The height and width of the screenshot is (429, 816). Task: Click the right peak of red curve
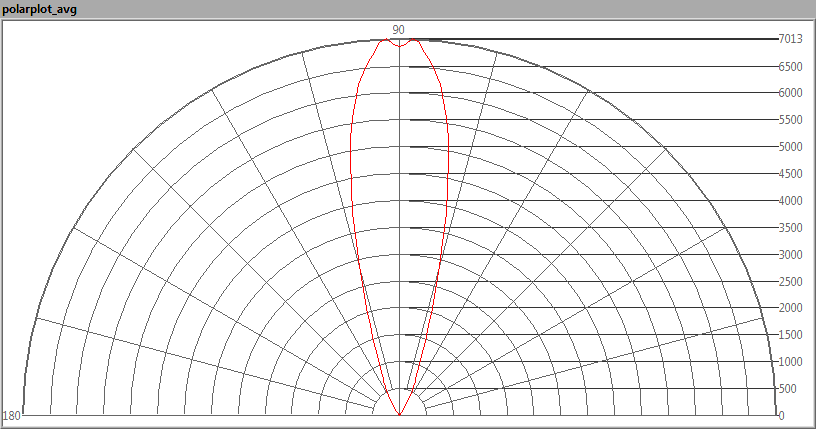(x=413, y=40)
